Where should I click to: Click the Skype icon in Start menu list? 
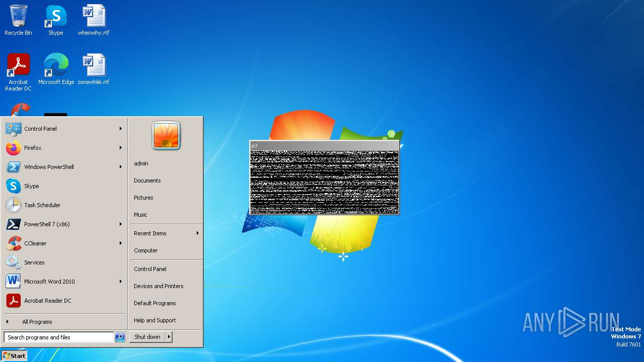14,186
